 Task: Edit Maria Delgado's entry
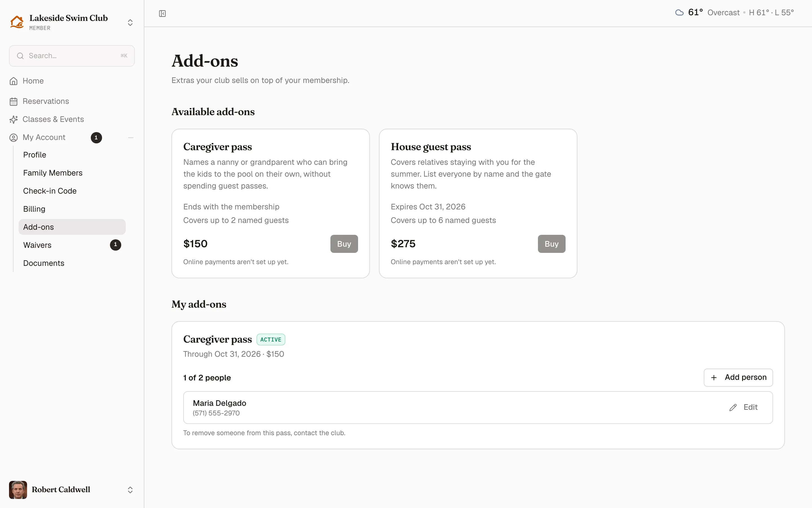(743, 408)
